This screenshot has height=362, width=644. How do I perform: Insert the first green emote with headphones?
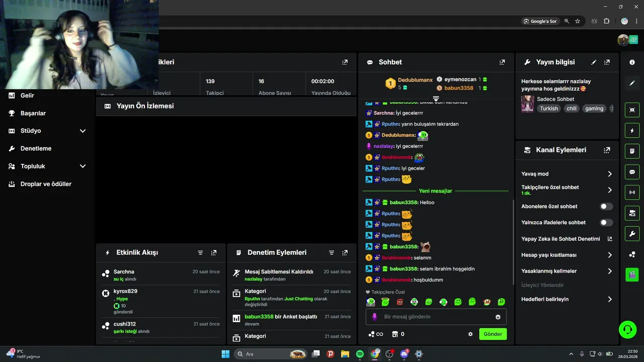[x=371, y=302]
